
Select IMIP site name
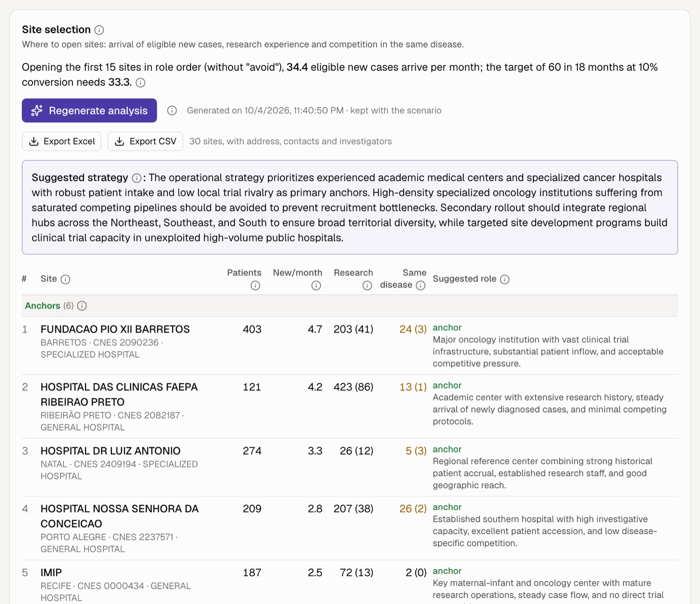[51, 572]
